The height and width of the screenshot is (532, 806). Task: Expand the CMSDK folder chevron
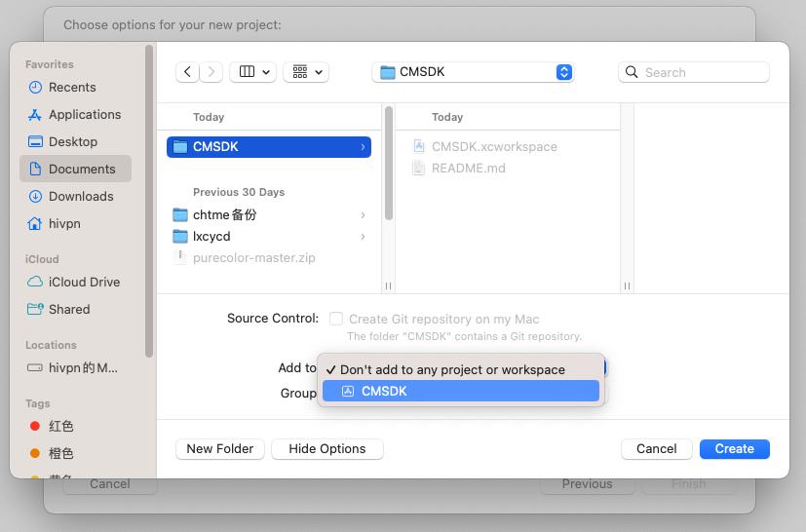click(x=363, y=147)
